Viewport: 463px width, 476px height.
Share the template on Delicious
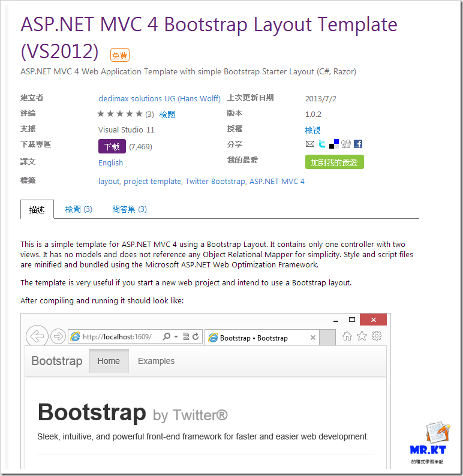click(x=334, y=144)
